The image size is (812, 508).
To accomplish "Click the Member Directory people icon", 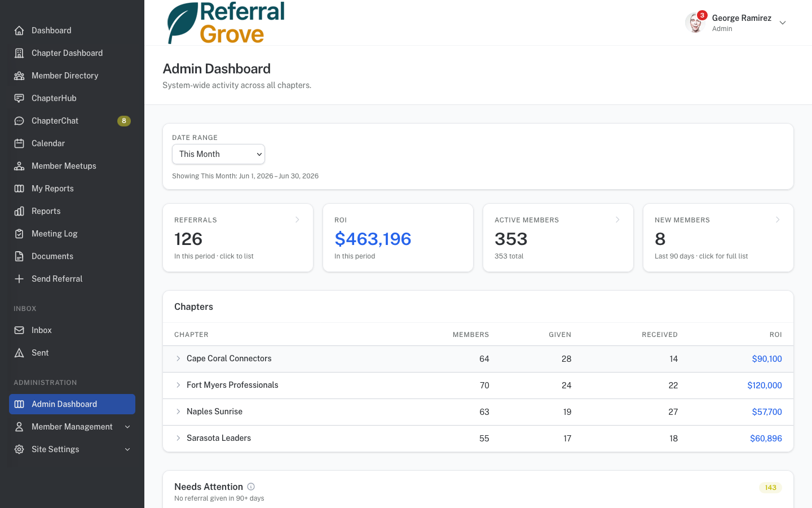I will pos(19,76).
